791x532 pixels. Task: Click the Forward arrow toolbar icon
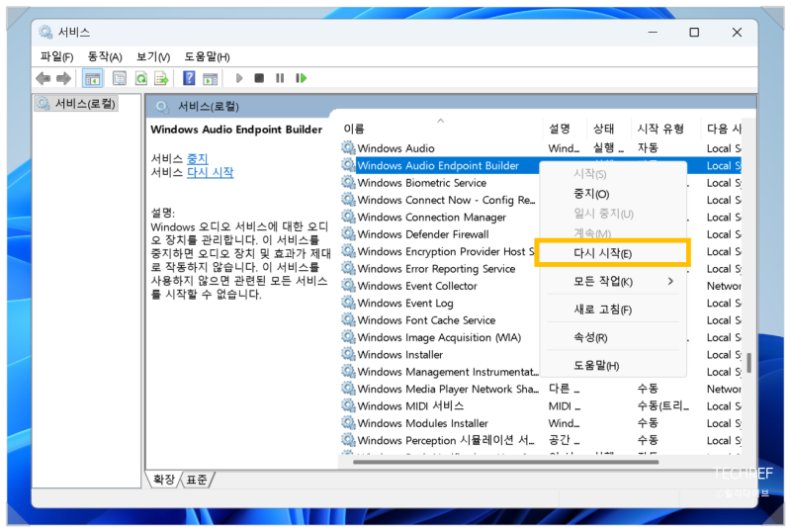tap(63, 78)
